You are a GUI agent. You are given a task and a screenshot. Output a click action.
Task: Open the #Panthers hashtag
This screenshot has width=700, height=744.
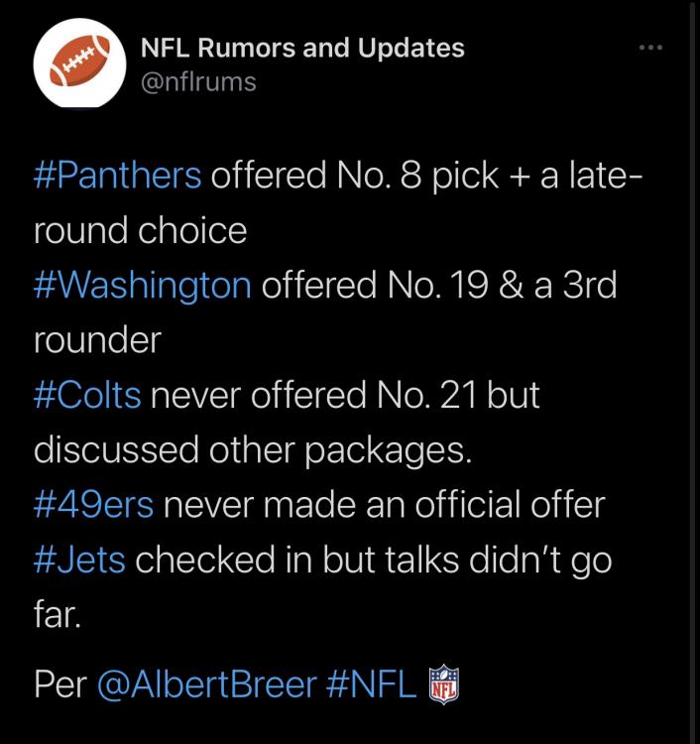coord(118,176)
